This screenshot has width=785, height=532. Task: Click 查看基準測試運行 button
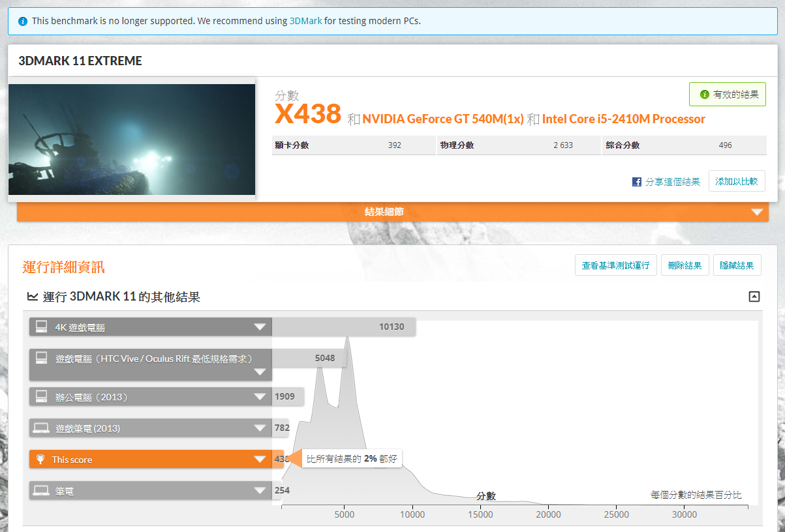pyautogui.click(x=615, y=265)
